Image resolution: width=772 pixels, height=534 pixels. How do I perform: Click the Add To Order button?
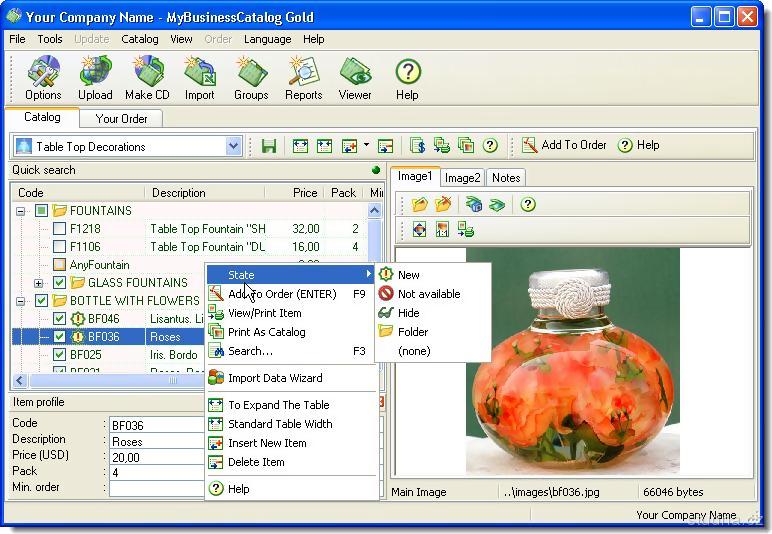point(564,145)
